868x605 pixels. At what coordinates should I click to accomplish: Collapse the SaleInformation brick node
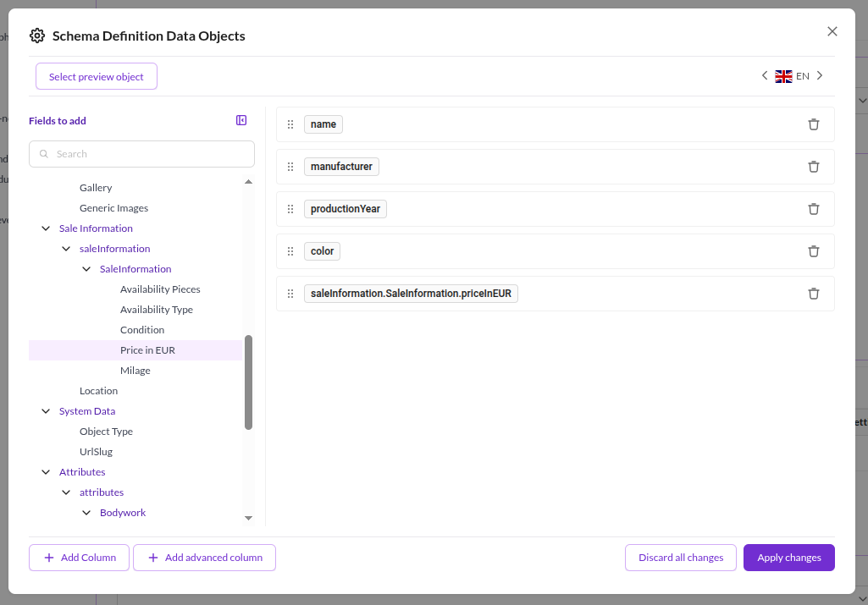(x=86, y=269)
